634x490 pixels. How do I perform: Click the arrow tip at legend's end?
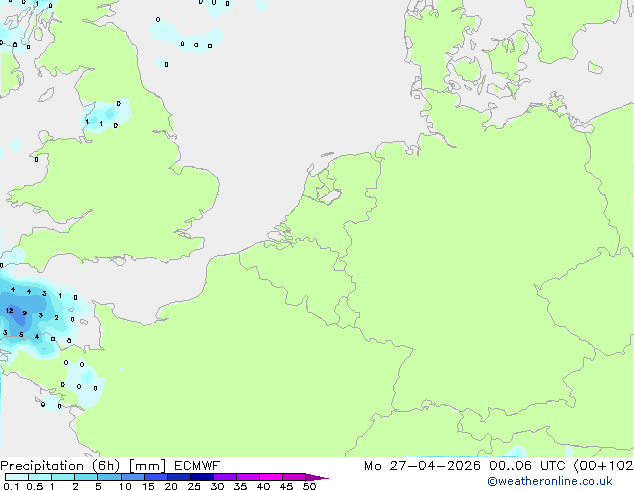(x=324, y=478)
